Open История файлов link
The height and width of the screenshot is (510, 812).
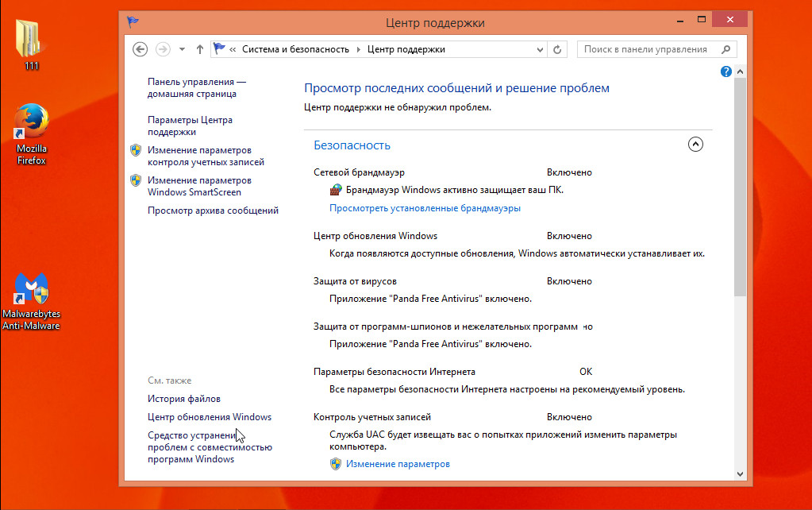point(184,399)
